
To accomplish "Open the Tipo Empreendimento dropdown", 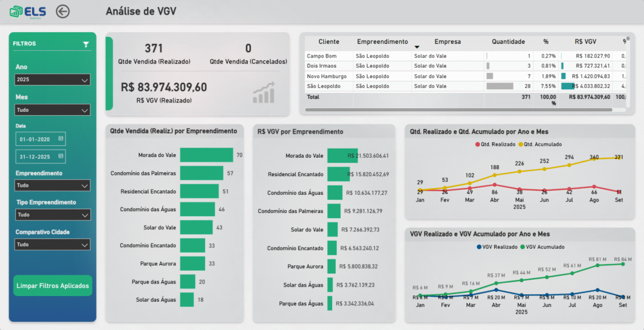I will (53, 214).
